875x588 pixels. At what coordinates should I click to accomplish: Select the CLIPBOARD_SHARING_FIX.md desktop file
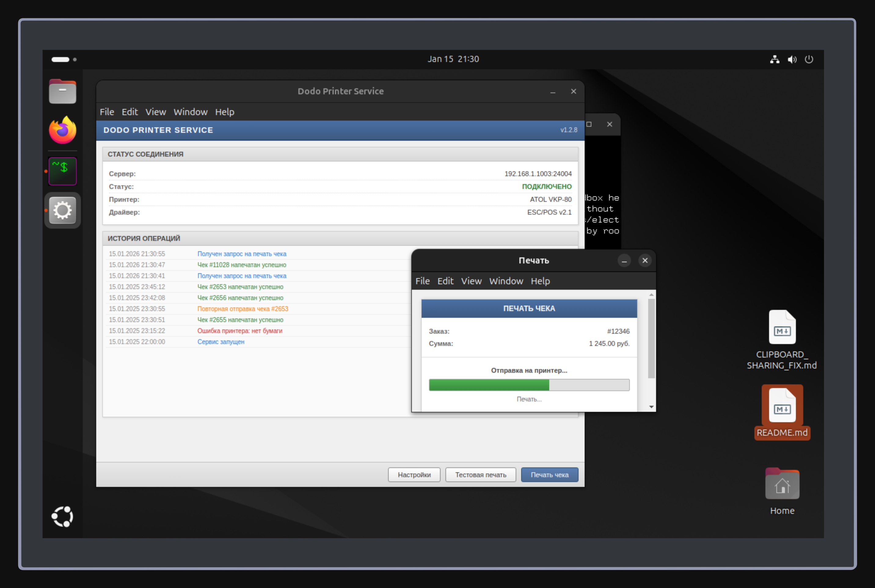(x=782, y=340)
